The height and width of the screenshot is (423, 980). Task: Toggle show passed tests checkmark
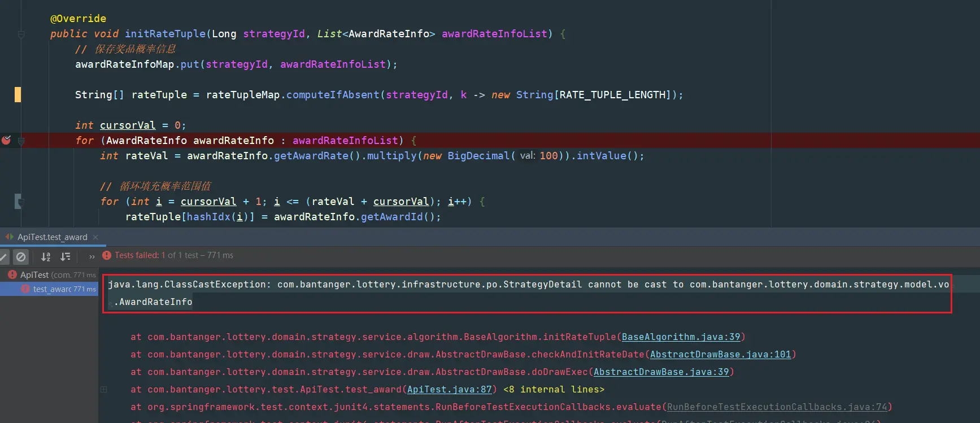tap(3, 257)
